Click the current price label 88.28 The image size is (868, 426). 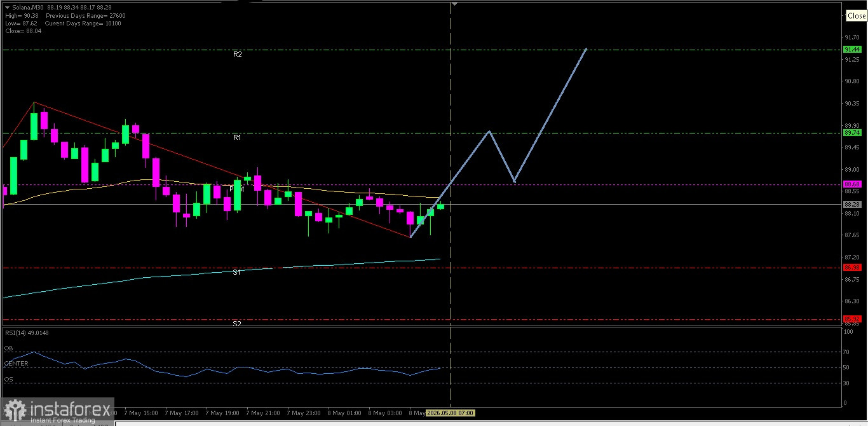point(852,204)
